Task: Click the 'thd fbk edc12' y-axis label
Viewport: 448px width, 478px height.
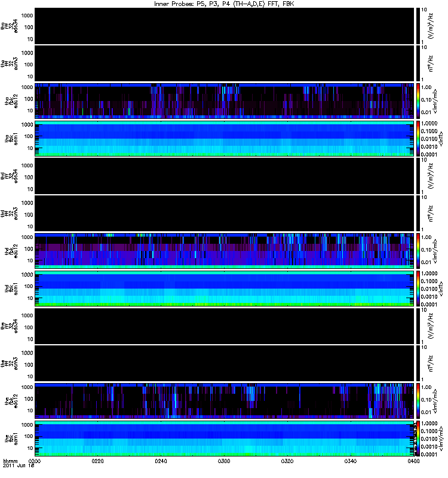Action: (11, 251)
